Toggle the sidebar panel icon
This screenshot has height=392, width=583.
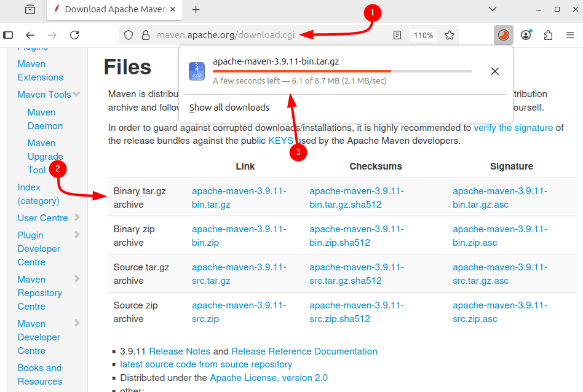tap(8, 35)
